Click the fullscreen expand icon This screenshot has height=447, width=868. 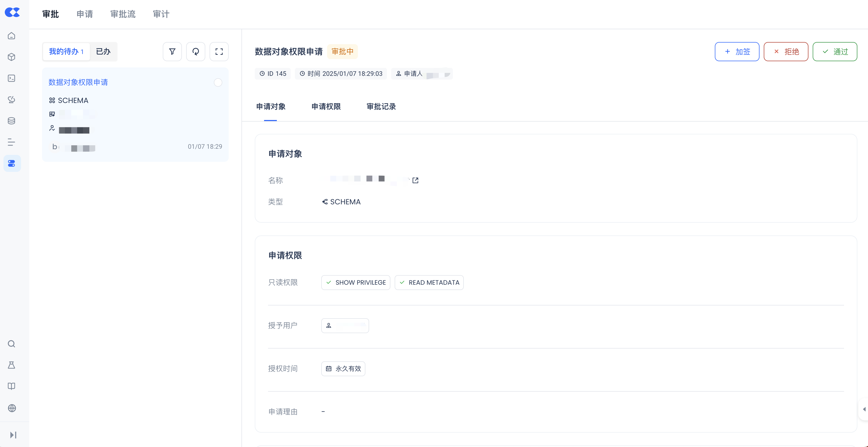click(219, 52)
